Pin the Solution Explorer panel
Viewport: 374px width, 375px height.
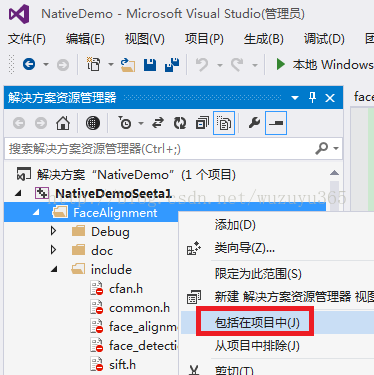tap(312, 98)
